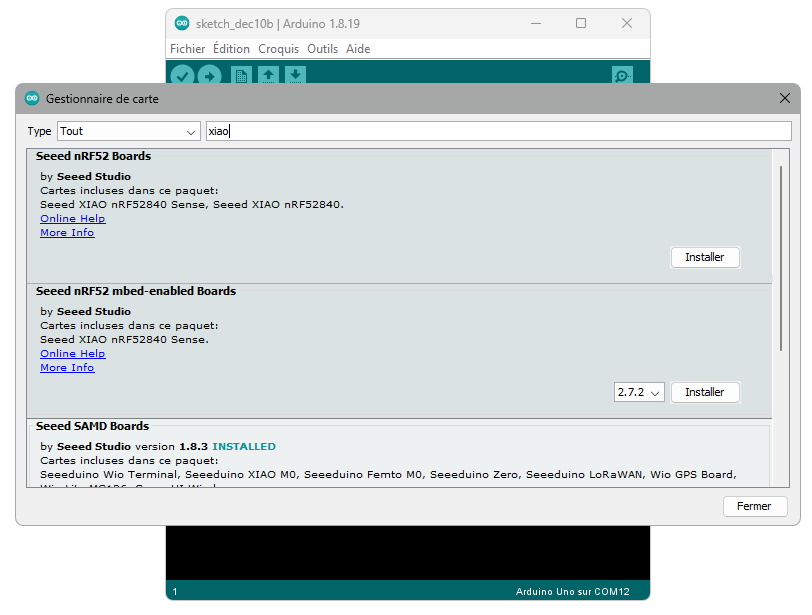
Task: Click the Upload arrow icon
Action: (x=209, y=76)
